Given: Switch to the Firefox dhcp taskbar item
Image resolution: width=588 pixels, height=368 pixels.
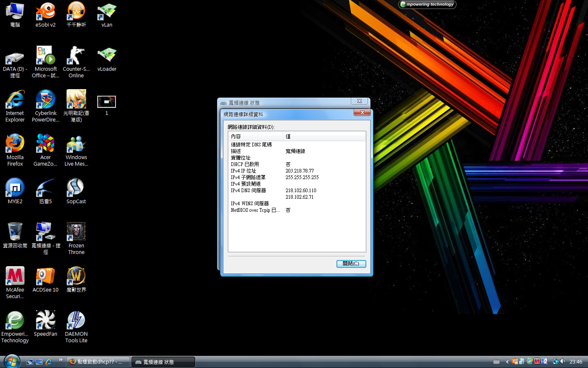Looking at the screenshot, I should tap(98, 362).
